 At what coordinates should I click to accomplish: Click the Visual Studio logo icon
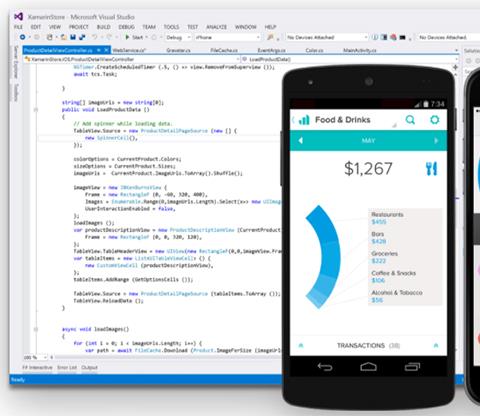pyautogui.click(x=19, y=16)
